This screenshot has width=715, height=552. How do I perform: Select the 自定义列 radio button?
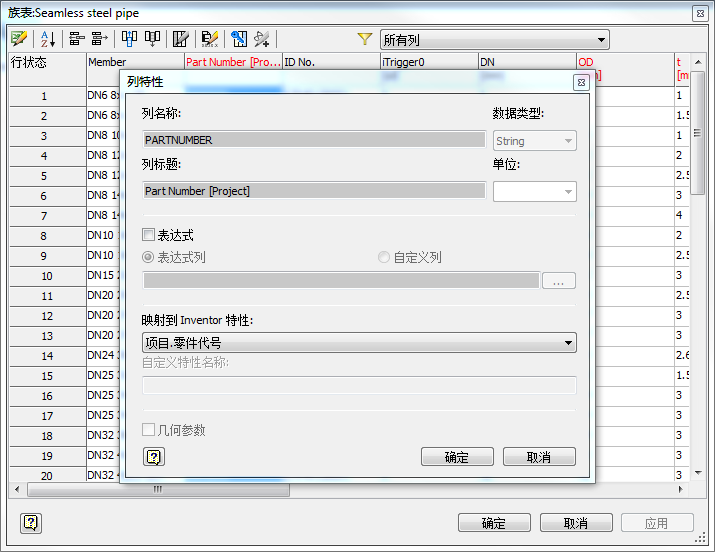pyautogui.click(x=384, y=257)
